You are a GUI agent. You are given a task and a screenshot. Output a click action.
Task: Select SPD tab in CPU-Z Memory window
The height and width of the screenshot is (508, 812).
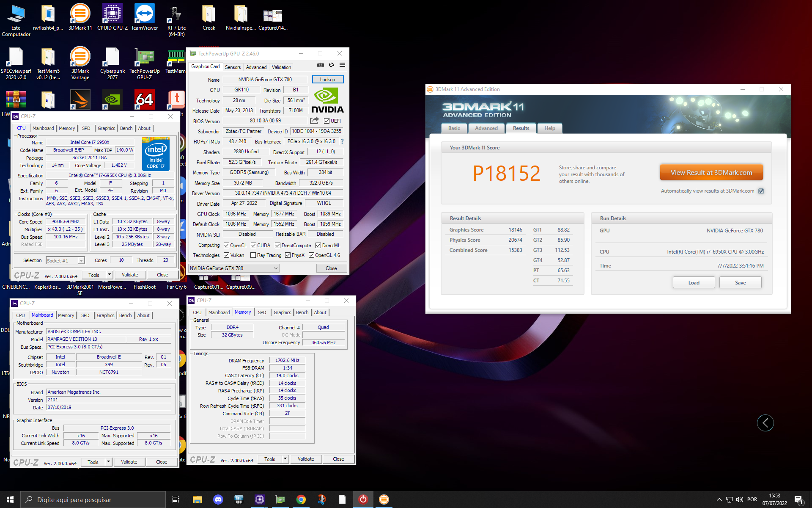coord(262,312)
